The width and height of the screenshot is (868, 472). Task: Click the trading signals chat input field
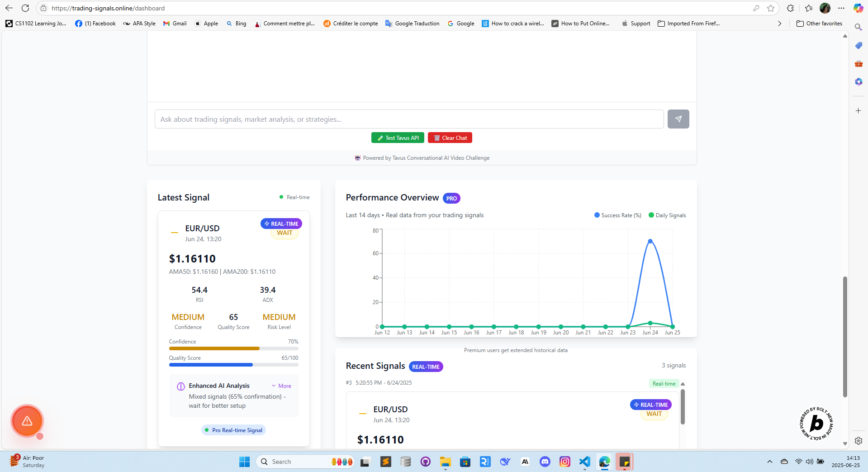click(x=407, y=119)
